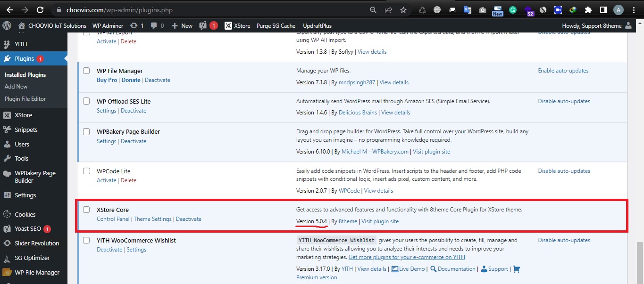Click the WordPress logo in admin bar
This screenshot has height=284, width=644.
[7, 25]
